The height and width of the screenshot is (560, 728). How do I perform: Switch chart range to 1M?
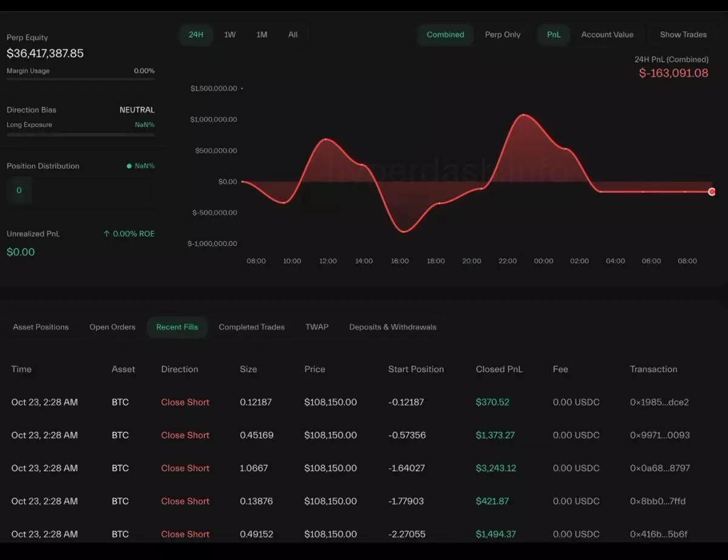[262, 35]
